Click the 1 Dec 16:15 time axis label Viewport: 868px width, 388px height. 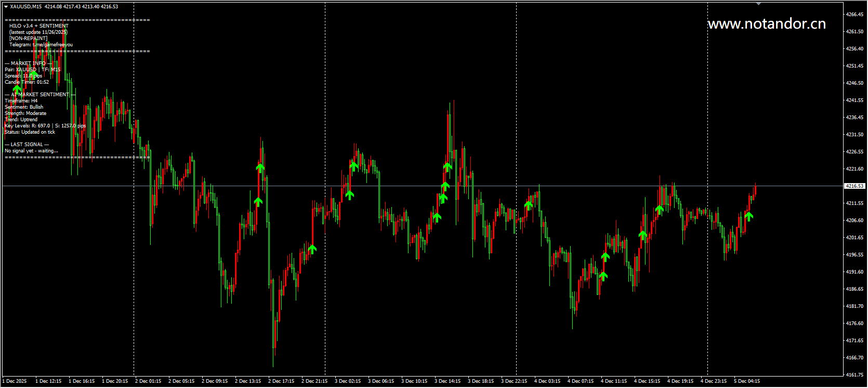click(82, 381)
